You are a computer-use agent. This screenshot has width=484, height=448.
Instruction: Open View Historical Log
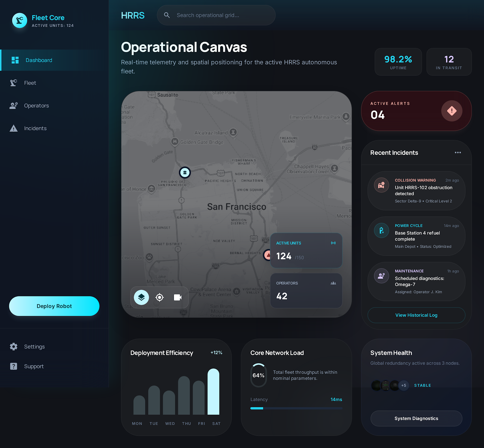[416, 315]
